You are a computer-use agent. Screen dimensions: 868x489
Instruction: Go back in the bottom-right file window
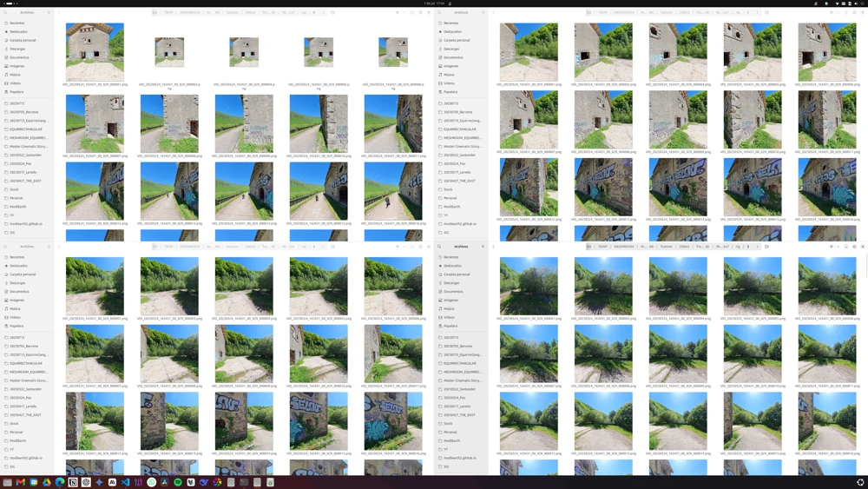coord(493,247)
